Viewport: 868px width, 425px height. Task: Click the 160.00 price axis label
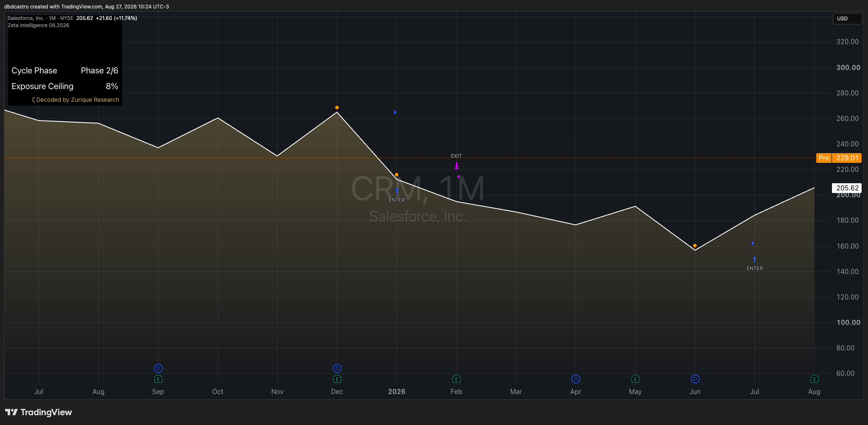(848, 246)
